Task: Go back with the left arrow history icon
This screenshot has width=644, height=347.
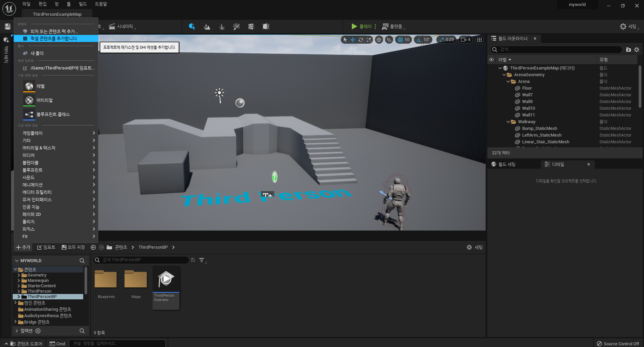Action: coord(93,247)
